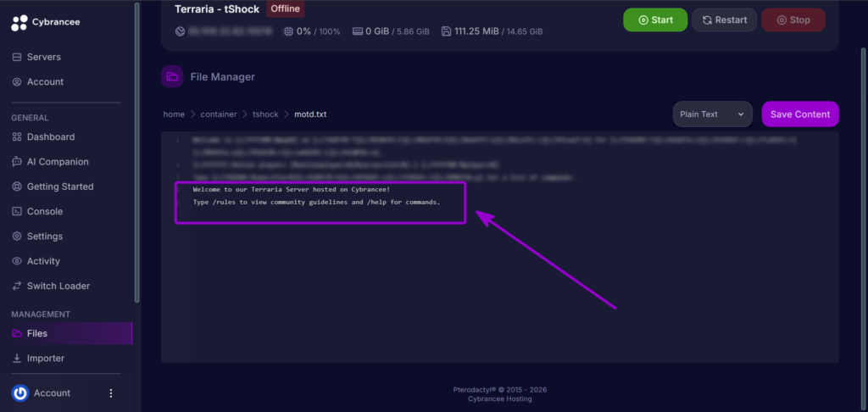The width and height of the screenshot is (868, 412).
Task: Click the AI Companion robot icon
Action: (x=17, y=162)
